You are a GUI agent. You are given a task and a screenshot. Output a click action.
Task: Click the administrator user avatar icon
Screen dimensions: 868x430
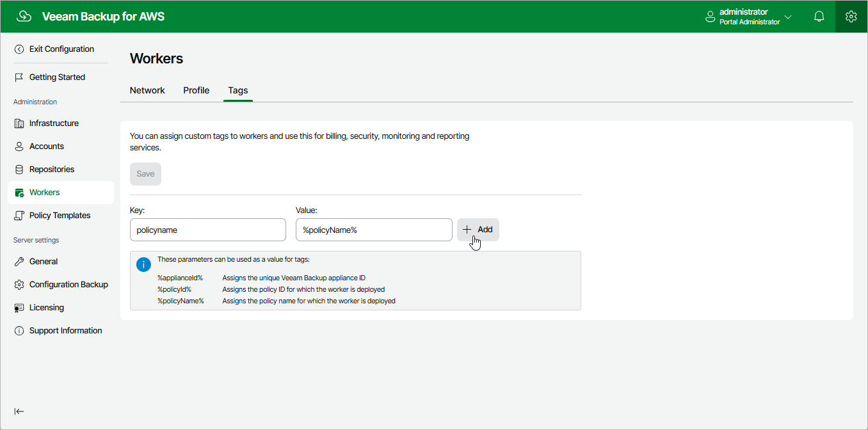[x=709, y=17]
